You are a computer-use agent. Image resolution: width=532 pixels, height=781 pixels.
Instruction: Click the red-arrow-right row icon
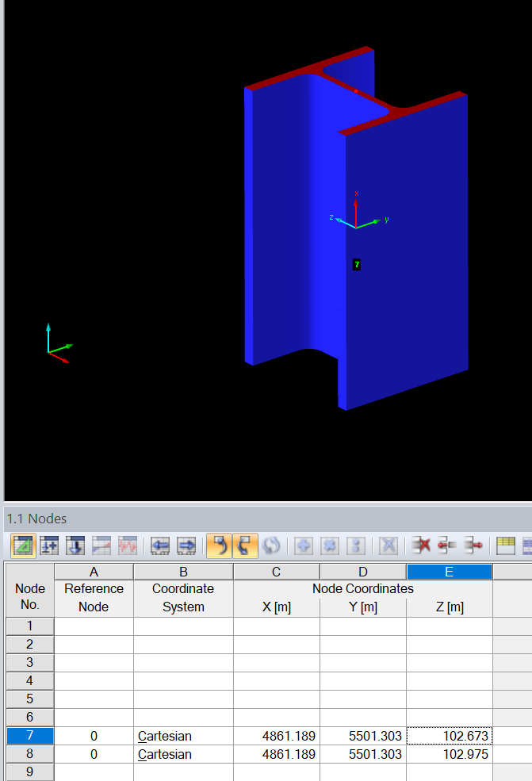pyautogui.click(x=473, y=546)
